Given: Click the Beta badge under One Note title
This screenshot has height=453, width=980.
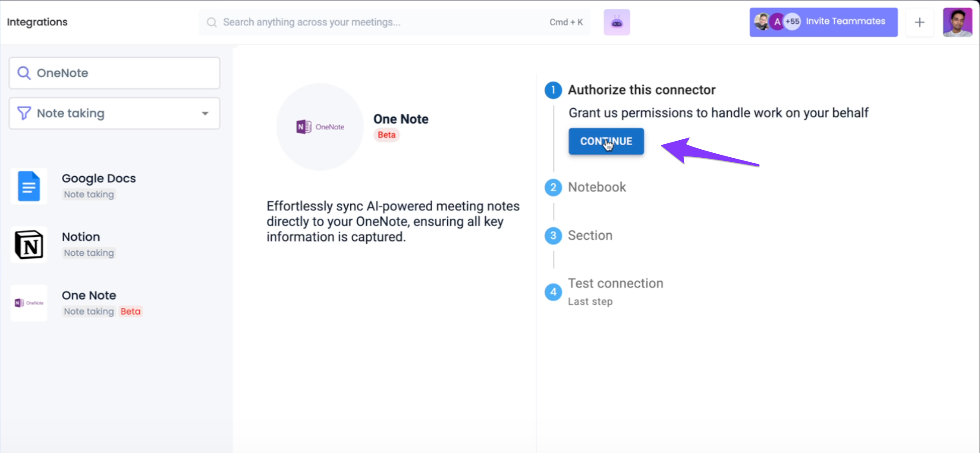Looking at the screenshot, I should pos(387,135).
